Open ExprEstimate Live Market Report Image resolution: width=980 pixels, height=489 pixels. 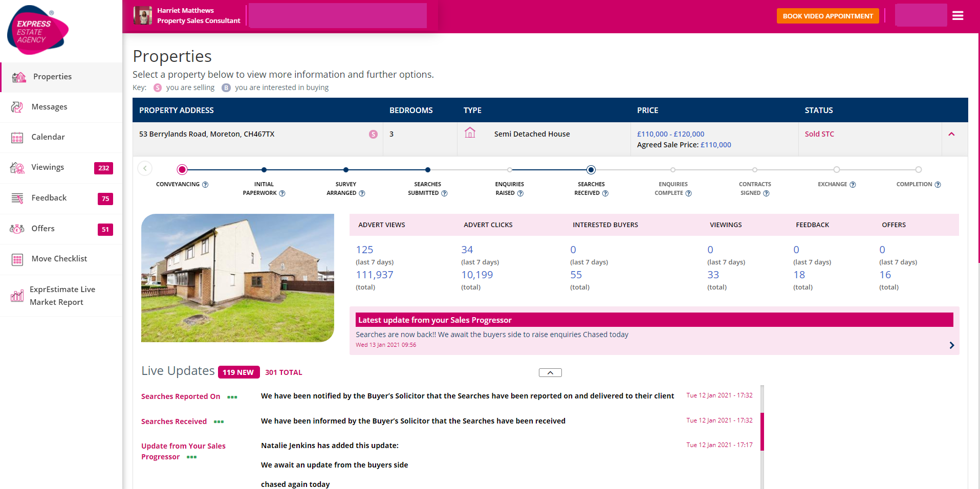pyautogui.click(x=61, y=296)
